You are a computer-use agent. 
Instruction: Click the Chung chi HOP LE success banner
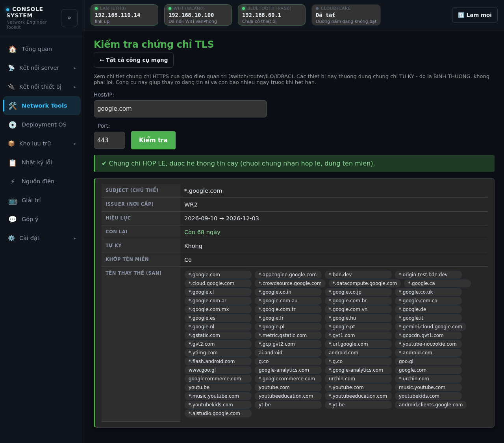(x=294, y=164)
